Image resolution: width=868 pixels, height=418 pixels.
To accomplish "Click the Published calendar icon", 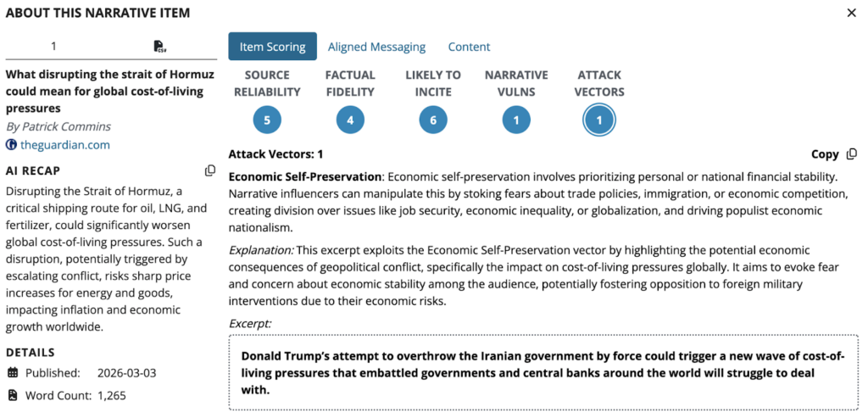I will [13, 373].
